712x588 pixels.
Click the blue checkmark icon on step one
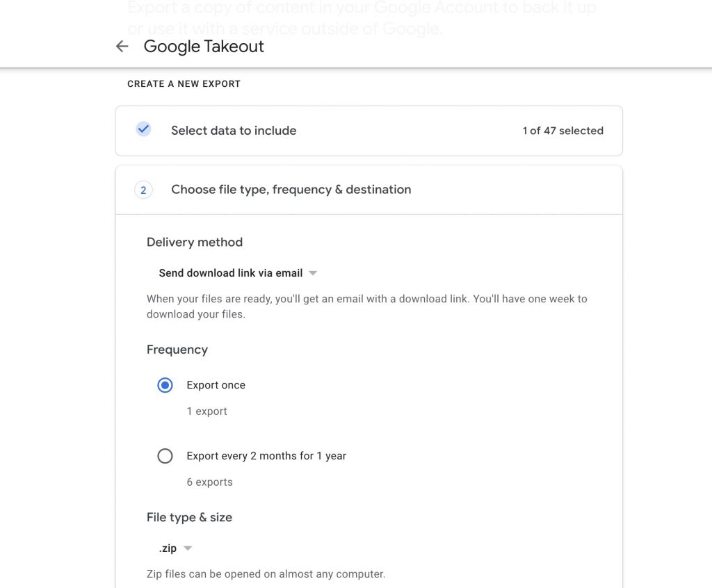(x=143, y=129)
